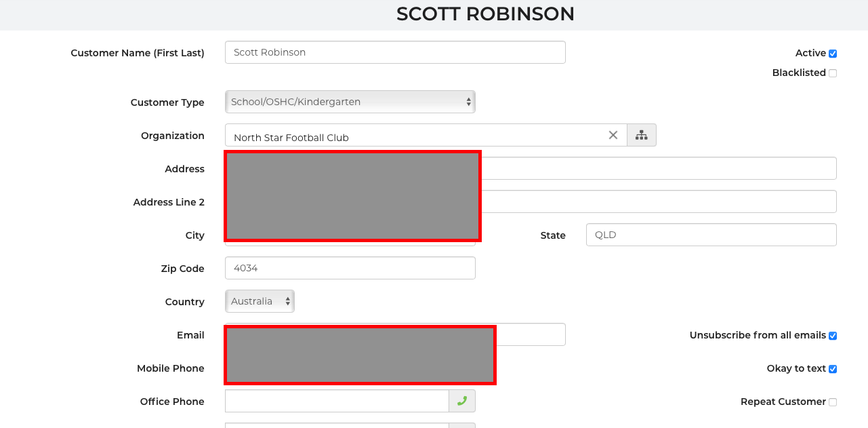Focus the Office Phone input box
This screenshot has width=868, height=428.
(x=337, y=401)
